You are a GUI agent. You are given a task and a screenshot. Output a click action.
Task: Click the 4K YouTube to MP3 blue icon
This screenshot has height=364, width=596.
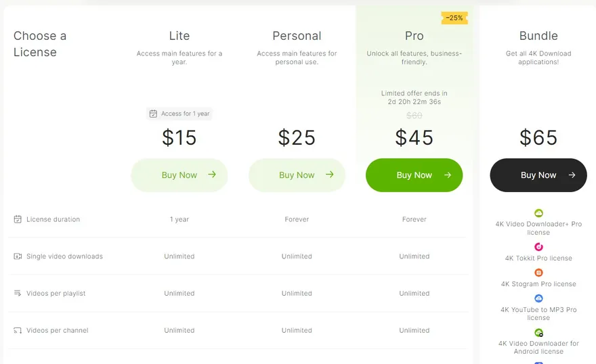538,298
